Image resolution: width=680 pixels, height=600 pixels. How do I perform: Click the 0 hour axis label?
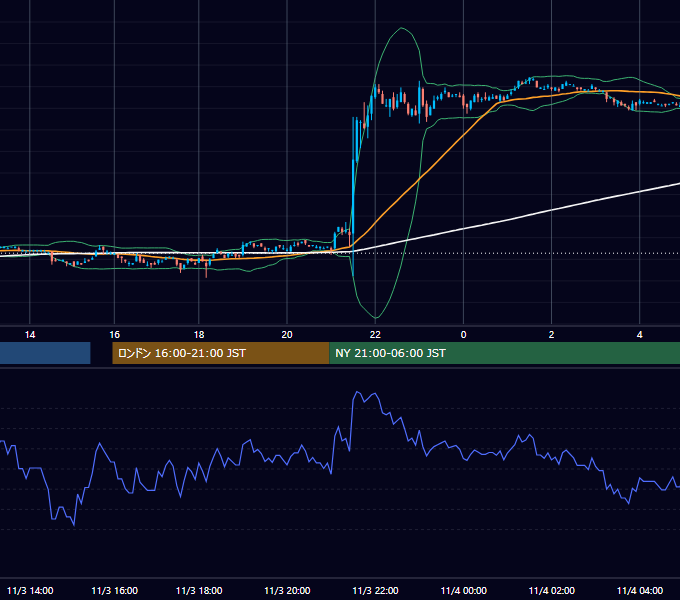click(x=463, y=335)
